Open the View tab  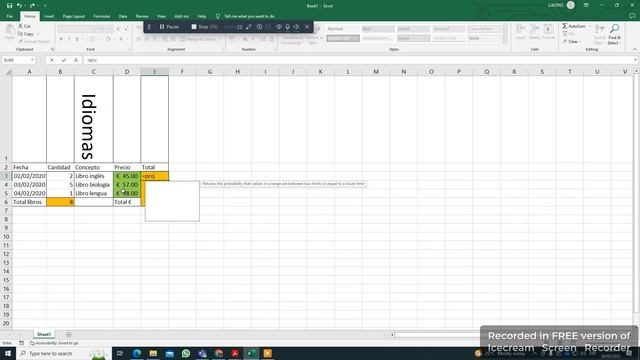coord(161,16)
